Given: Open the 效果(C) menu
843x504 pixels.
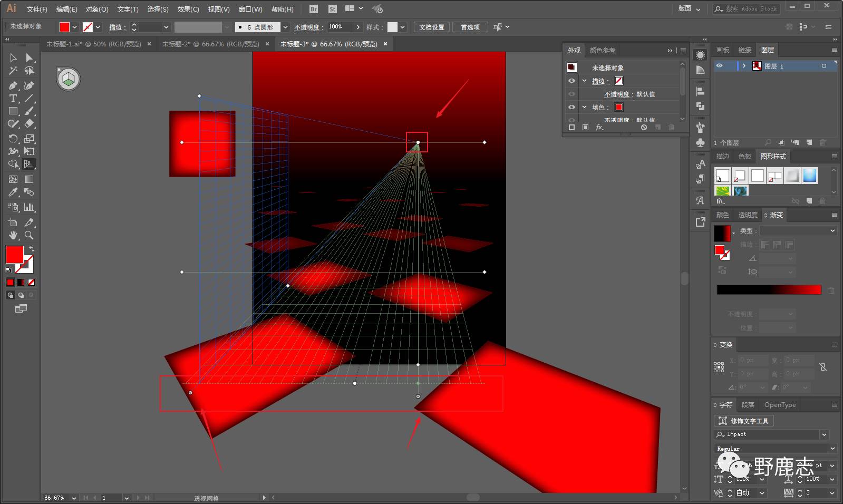Looking at the screenshot, I should coord(188,9).
